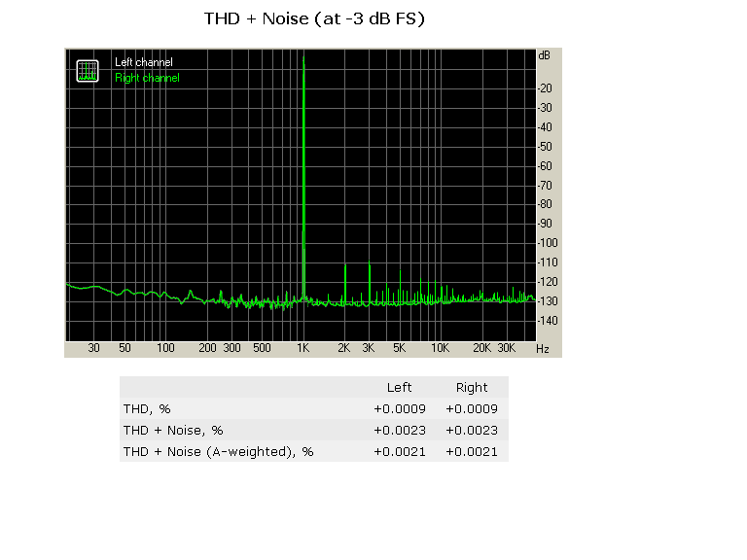Click the 100 frequency axis label

point(165,348)
